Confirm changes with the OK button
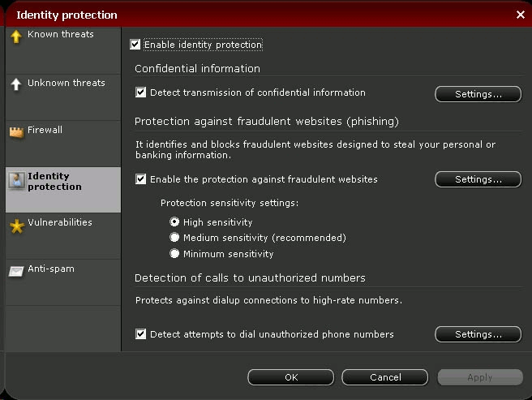Viewport: 532px width, 400px height. pos(291,377)
